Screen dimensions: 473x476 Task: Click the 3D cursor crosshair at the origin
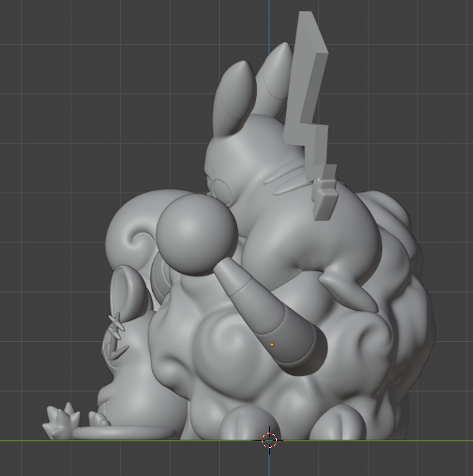[x=269, y=440]
